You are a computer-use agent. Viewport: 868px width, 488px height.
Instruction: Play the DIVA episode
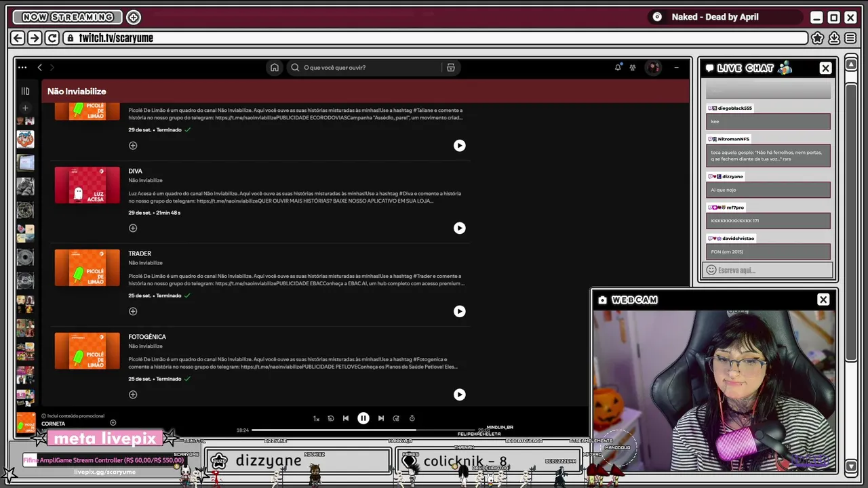460,228
